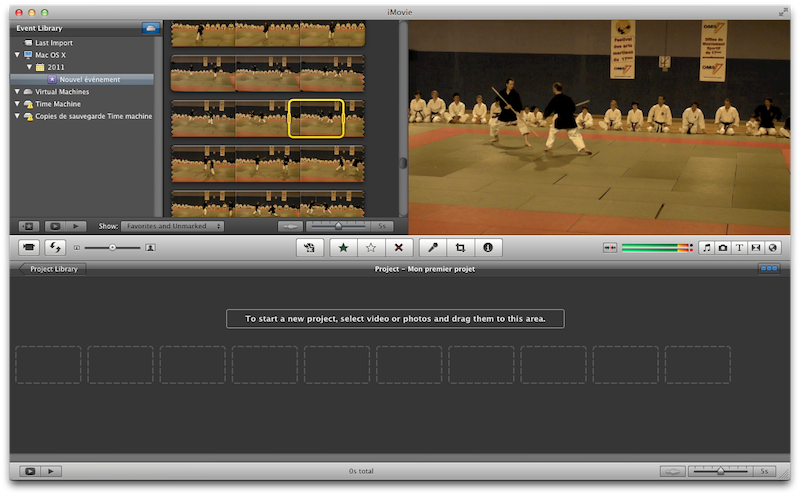Screen dimensions: 800x495
Task: Collapse Virtual Machines disclosure triangle
Action: (x=17, y=91)
